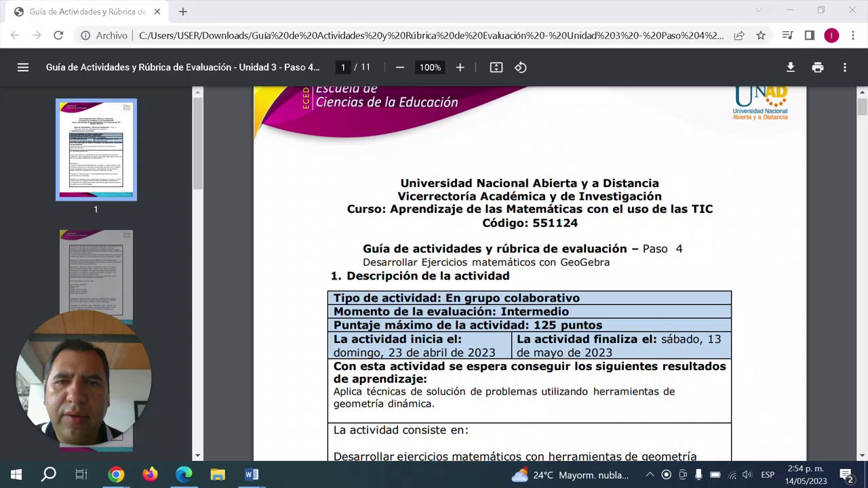The image size is (868, 488).
Task: Click the thumbnail panel scrollbar
Action: click(197, 142)
